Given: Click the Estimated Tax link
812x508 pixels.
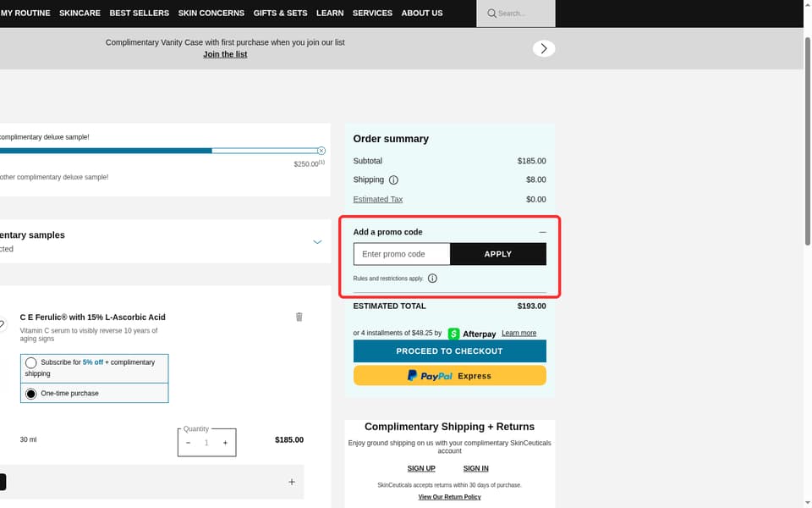Looking at the screenshot, I should (377, 199).
